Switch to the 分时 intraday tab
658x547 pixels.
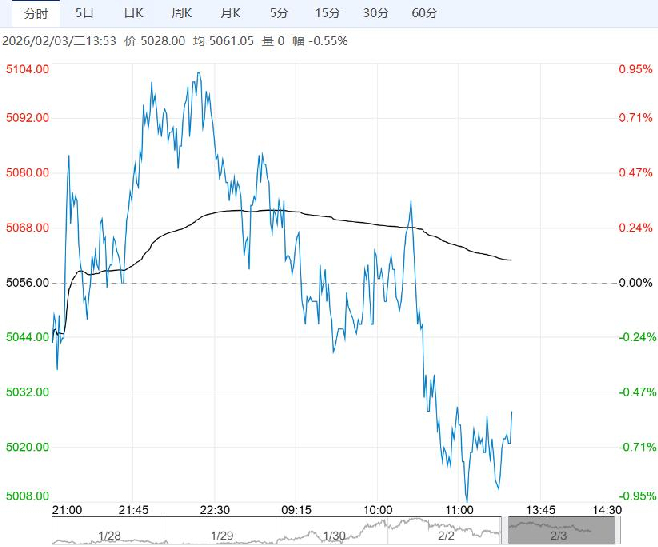tap(35, 12)
